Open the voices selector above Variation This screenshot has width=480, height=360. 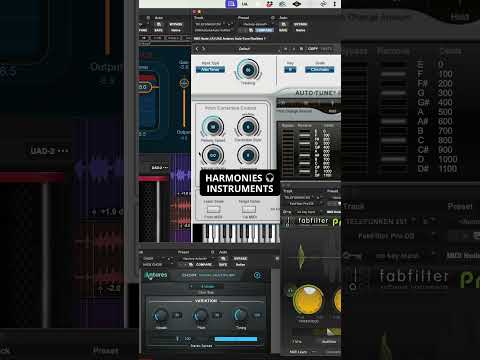[x=206, y=286]
